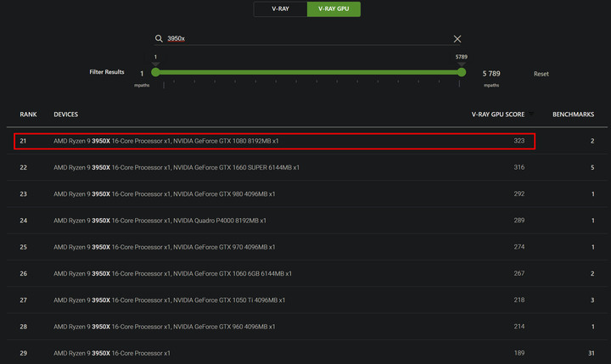Click Reset to clear filter results
This screenshot has width=611, height=364.
(x=541, y=74)
